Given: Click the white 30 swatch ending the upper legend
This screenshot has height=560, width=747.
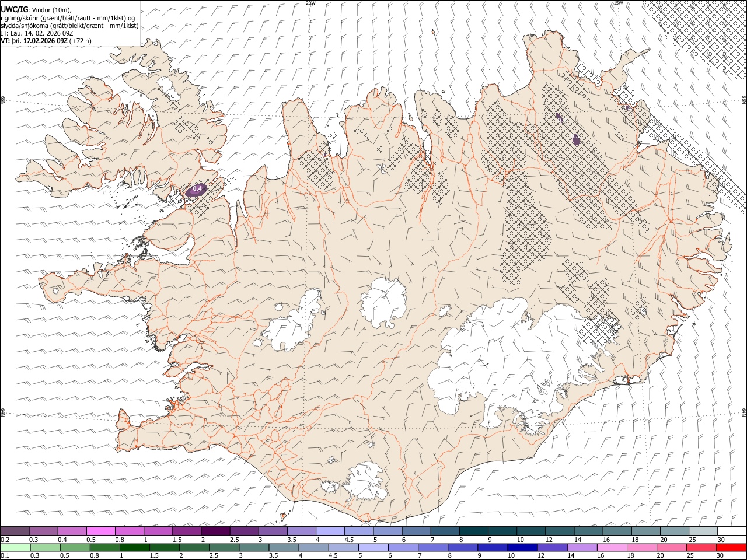Looking at the screenshot, I should pyautogui.click(x=731, y=531).
